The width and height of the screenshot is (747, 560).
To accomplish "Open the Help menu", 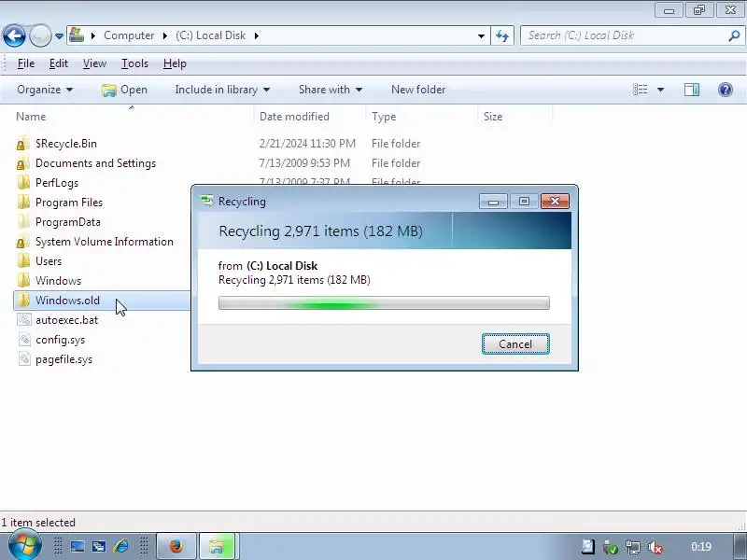I will 175,63.
